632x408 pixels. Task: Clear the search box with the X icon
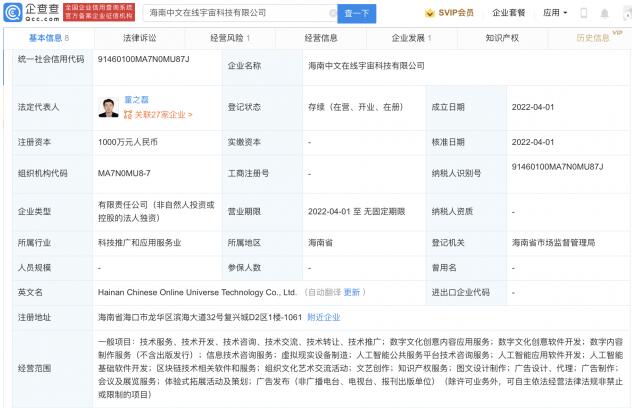[x=333, y=13]
